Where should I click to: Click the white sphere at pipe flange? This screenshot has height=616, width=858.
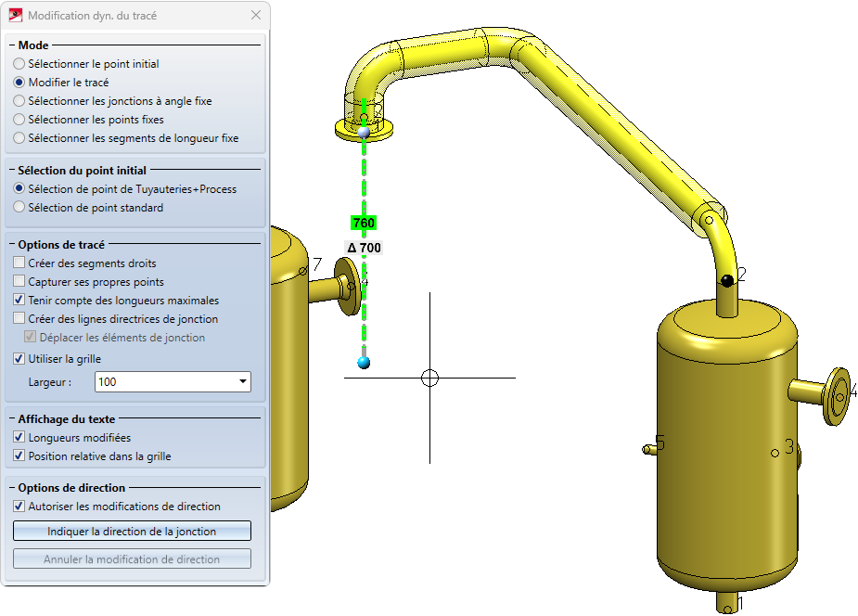click(364, 132)
